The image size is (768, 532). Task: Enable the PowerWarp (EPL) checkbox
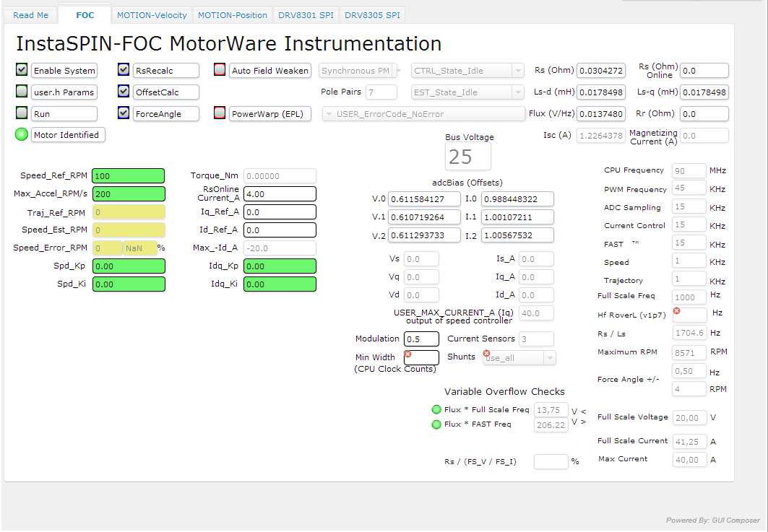pyautogui.click(x=220, y=113)
